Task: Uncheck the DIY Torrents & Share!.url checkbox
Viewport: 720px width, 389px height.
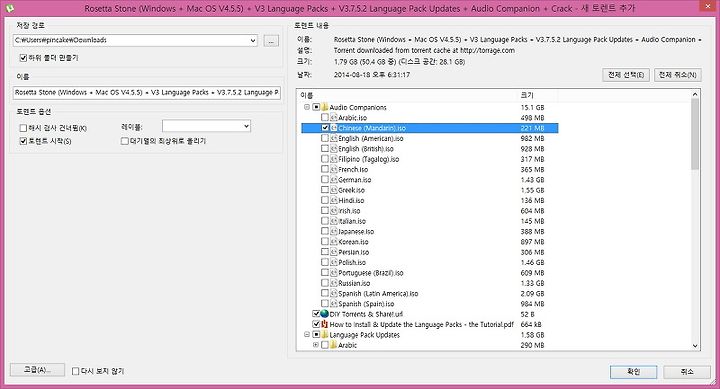Action: point(316,314)
